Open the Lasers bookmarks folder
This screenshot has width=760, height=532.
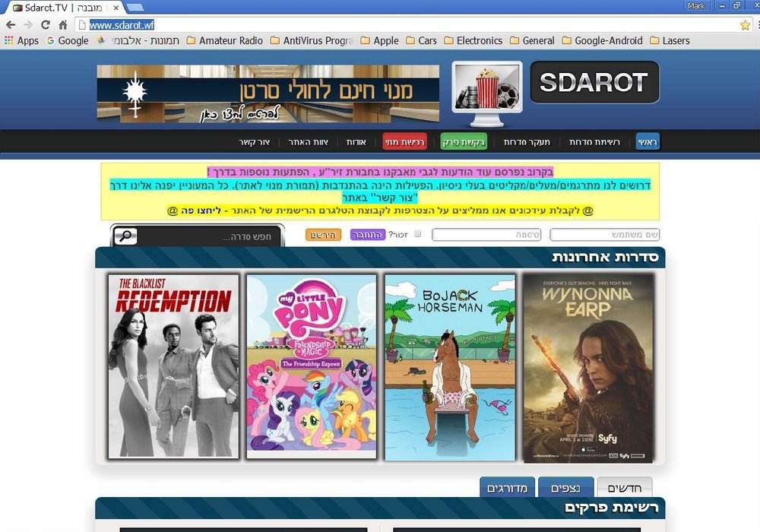coord(670,41)
